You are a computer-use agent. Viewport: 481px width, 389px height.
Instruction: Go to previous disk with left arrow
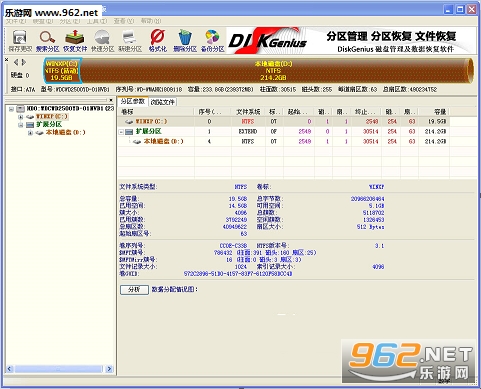pos(16,62)
